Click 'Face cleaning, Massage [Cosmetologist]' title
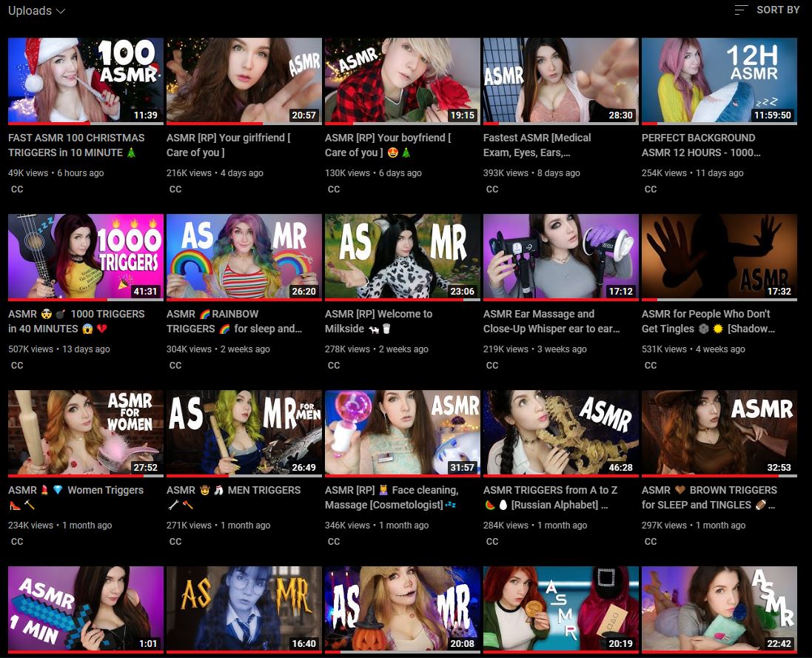The width and height of the screenshot is (812, 658). coord(392,497)
